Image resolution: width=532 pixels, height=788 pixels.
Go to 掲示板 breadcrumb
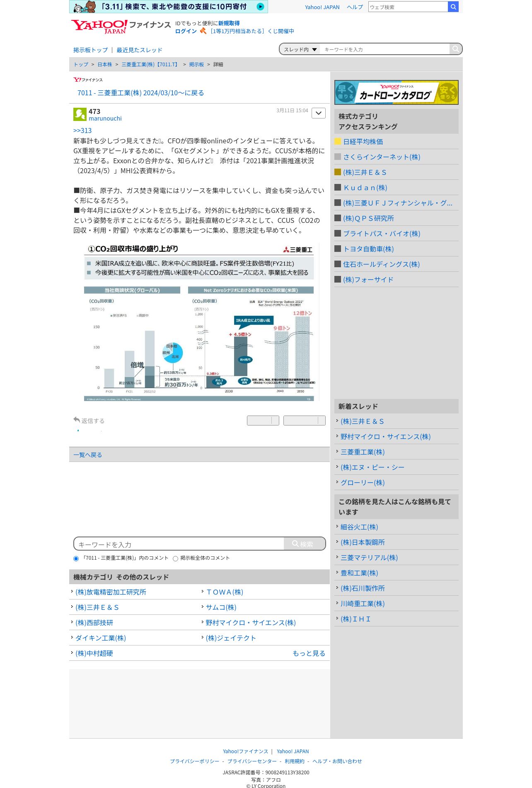click(196, 64)
